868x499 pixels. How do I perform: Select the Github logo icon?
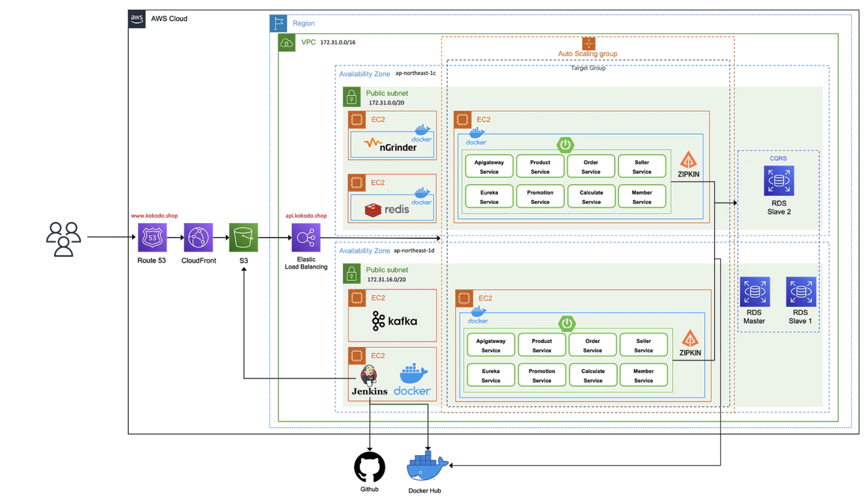tap(369, 467)
